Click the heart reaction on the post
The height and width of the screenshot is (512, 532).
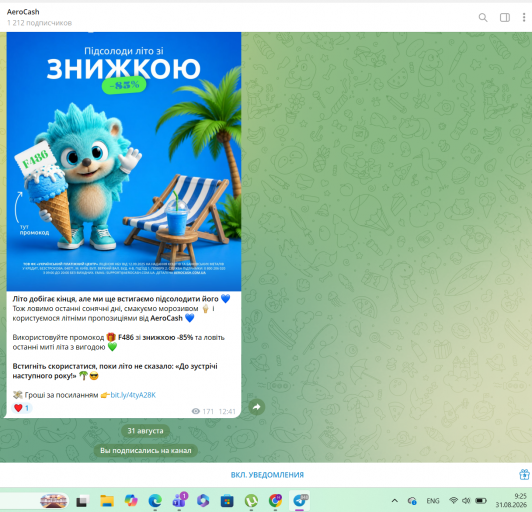pos(22,408)
